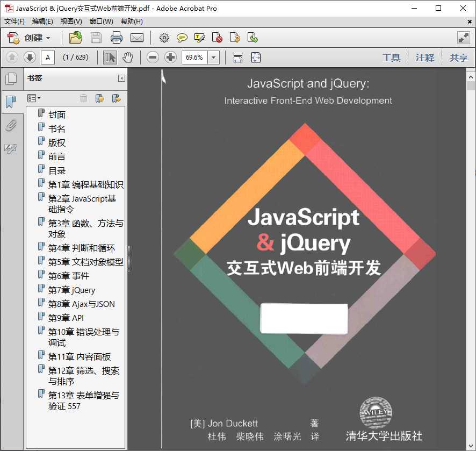
Task: Click the fit one full page icon
Action: pyautogui.click(x=256, y=58)
